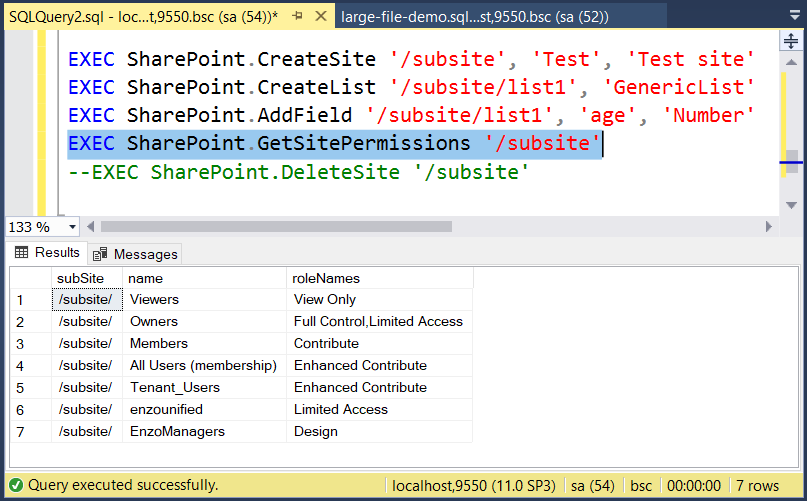Click the editor horizontal scrollbar thumb
Viewport: 807px width, 501px height.
(x=276, y=227)
